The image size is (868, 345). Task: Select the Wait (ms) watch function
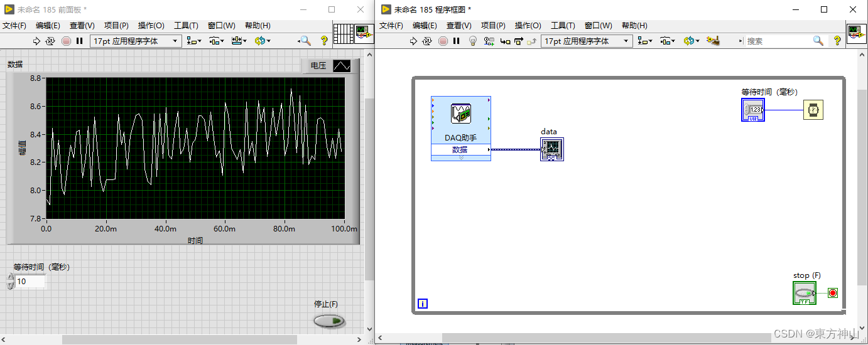813,110
